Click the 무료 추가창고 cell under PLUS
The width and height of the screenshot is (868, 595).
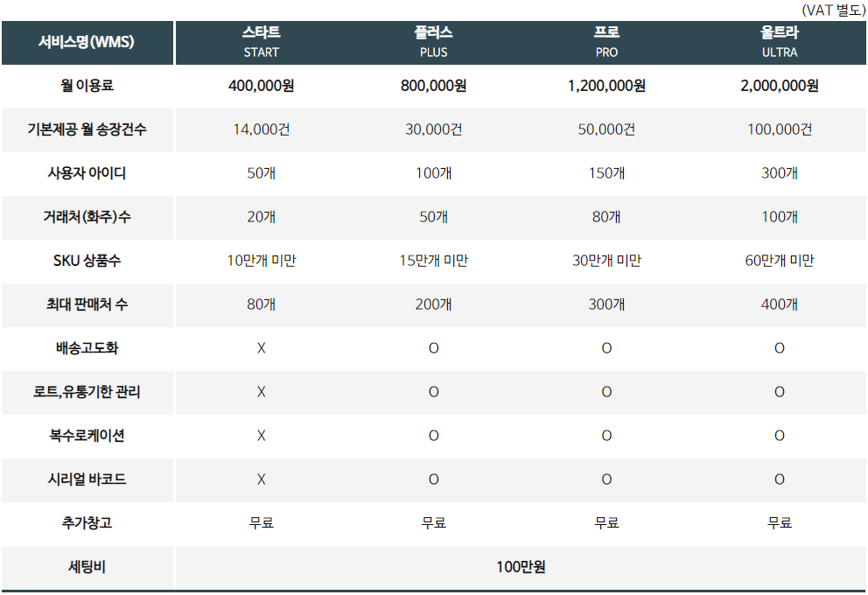click(x=433, y=523)
